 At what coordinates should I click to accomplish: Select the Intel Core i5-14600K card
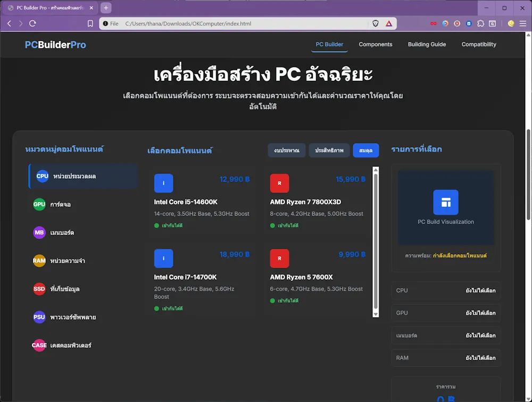pyautogui.click(x=202, y=202)
